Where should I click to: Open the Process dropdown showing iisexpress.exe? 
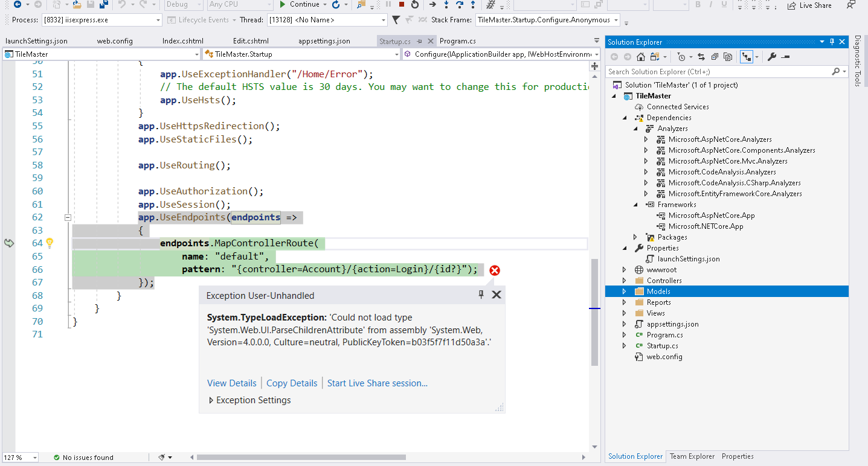[158, 20]
